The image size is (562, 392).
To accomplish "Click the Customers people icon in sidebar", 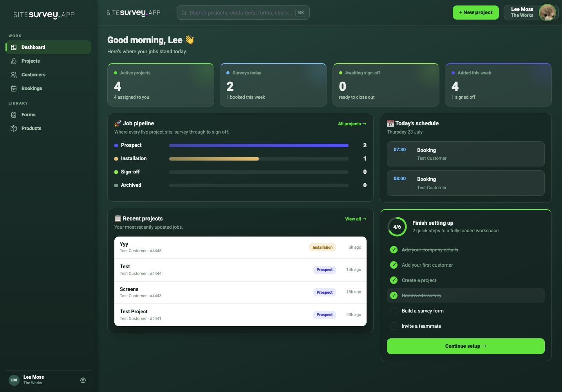I will [x=14, y=75].
